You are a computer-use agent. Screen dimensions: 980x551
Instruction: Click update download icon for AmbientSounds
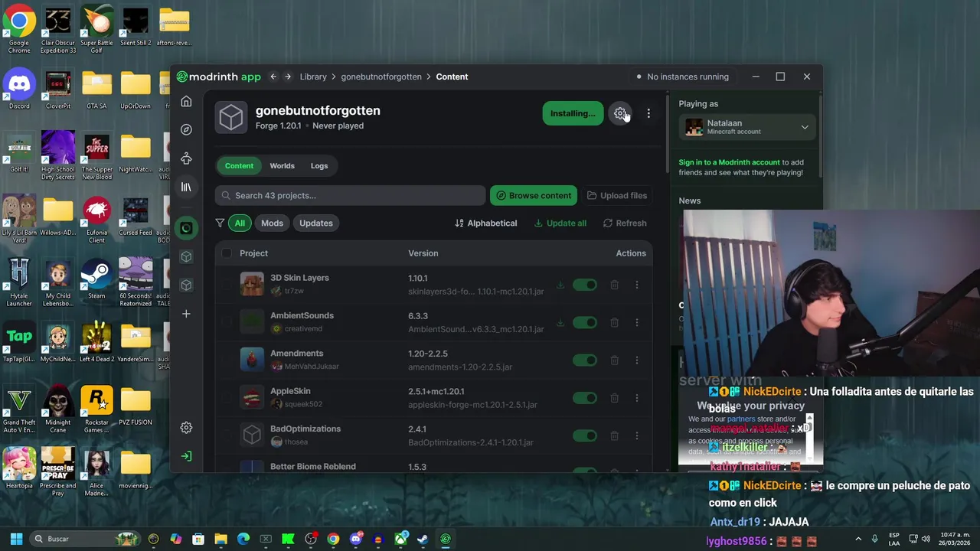pos(560,322)
